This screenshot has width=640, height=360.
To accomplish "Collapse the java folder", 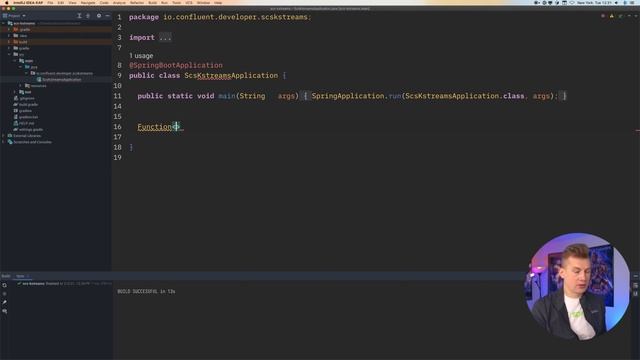I will pyautogui.click(x=20, y=67).
